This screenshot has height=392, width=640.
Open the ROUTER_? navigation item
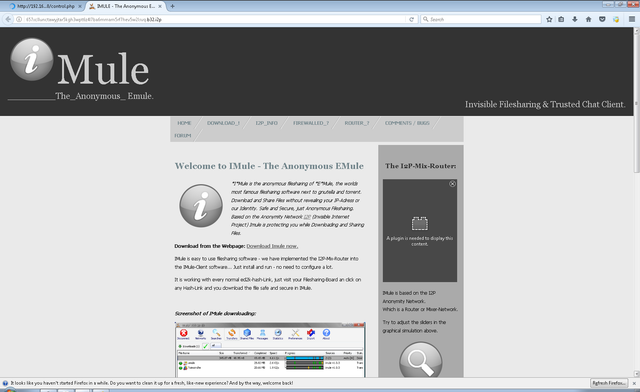[357, 123]
